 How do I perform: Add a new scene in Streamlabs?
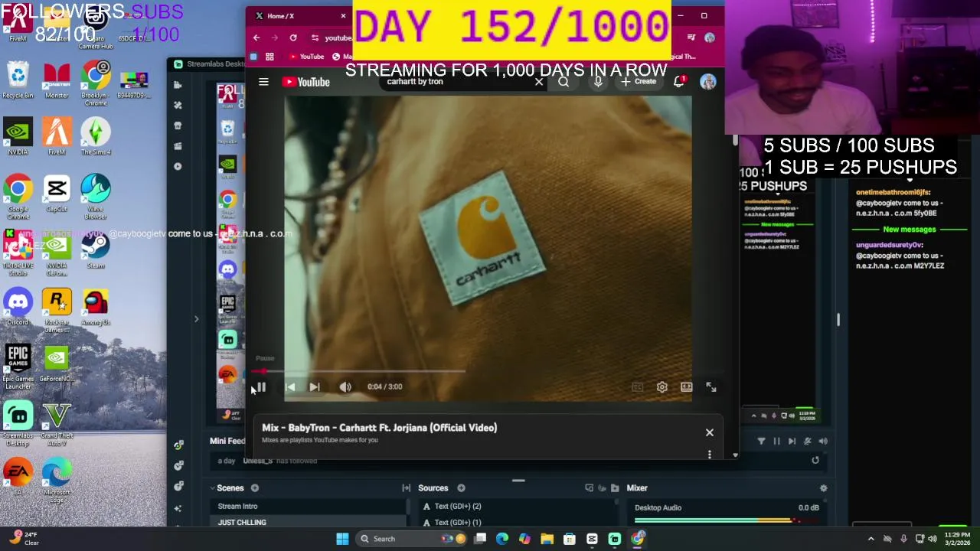[254, 488]
